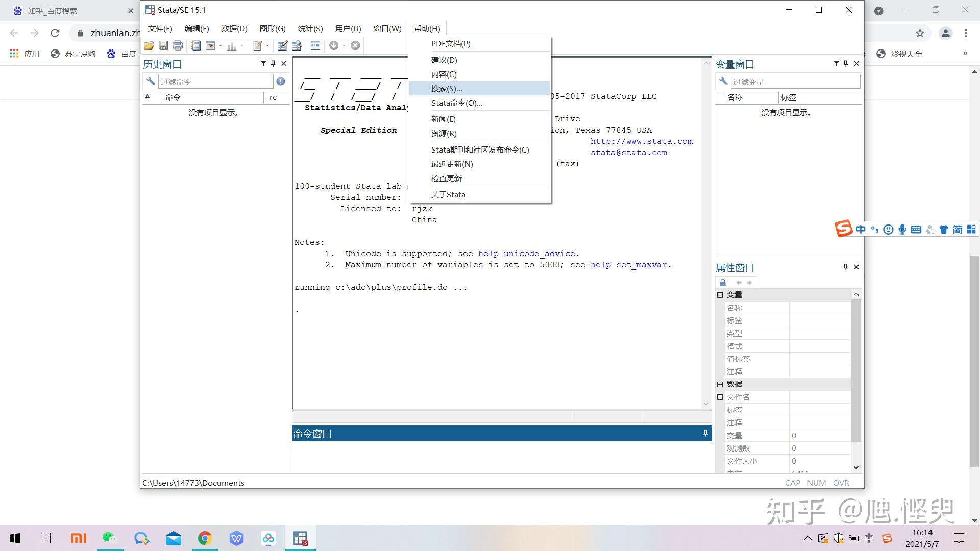This screenshot has height=551, width=980.
Task: Select 搜索(S)... in the Help menu
Action: 447,88
